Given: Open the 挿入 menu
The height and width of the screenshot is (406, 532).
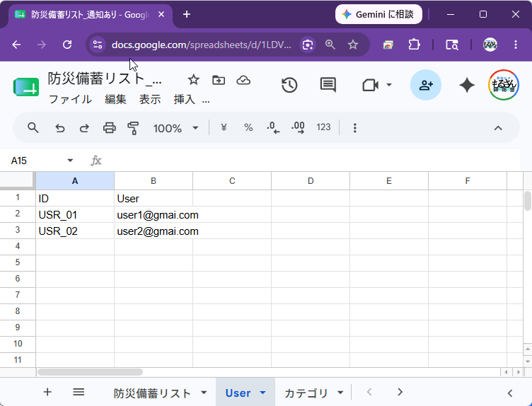Looking at the screenshot, I should click(x=184, y=100).
